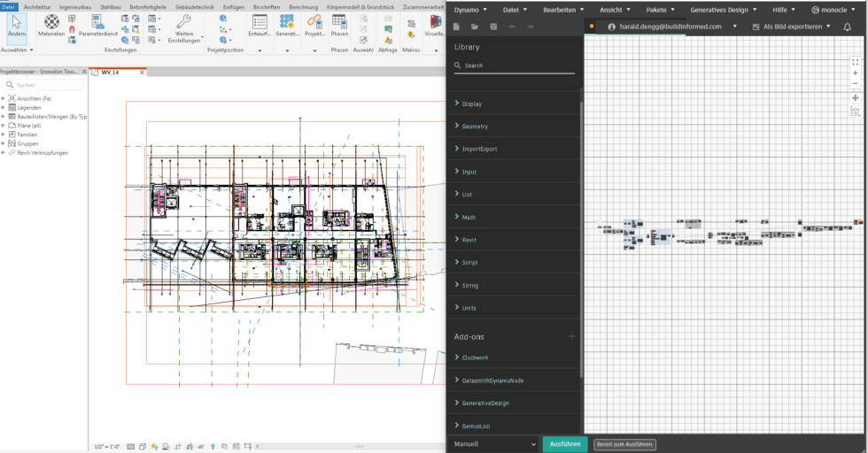The height and width of the screenshot is (453, 868).
Task: Click the Dynamo save file icon
Action: click(492, 27)
